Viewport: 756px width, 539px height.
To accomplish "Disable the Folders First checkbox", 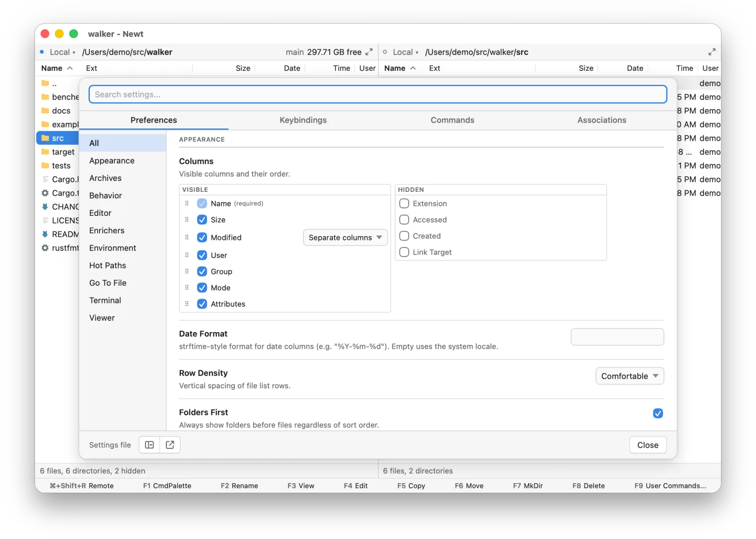I will coord(658,413).
